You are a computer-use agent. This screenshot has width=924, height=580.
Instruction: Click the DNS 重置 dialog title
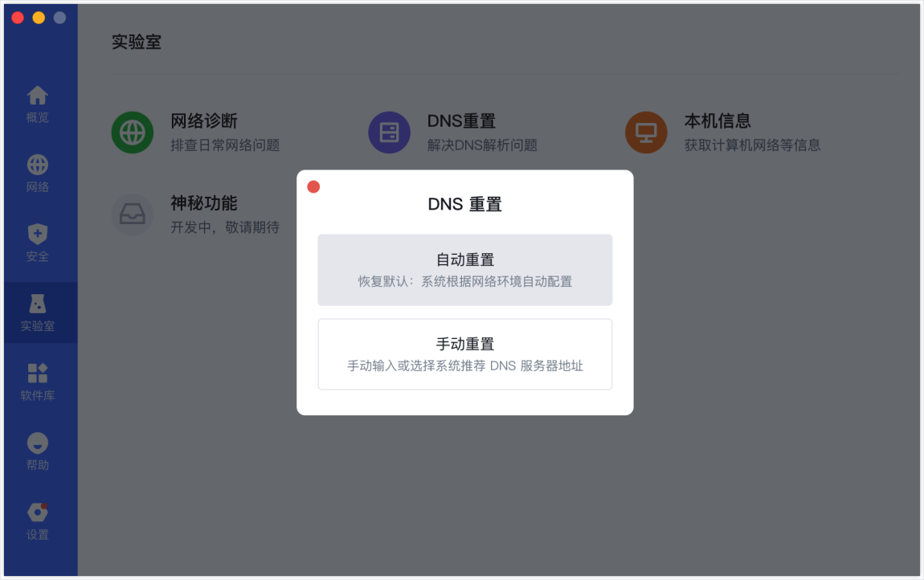[465, 205]
